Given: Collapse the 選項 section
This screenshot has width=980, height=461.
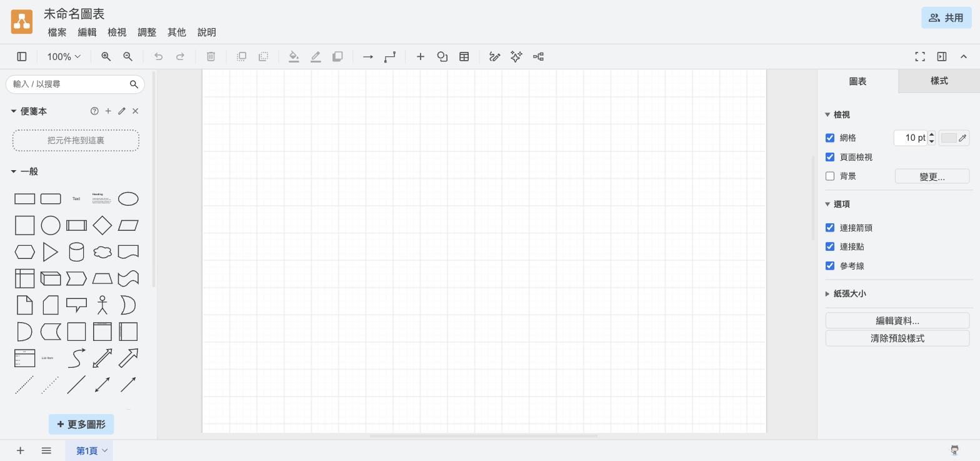Looking at the screenshot, I should click(x=837, y=204).
